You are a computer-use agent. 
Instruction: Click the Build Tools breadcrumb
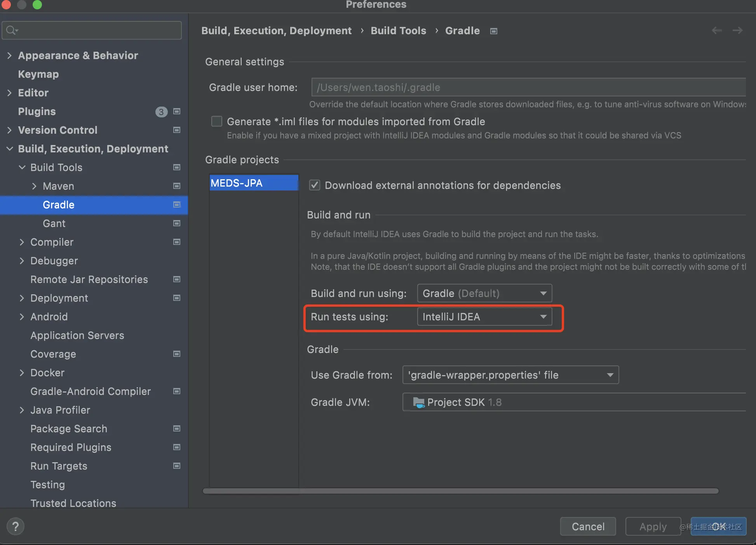tap(398, 31)
